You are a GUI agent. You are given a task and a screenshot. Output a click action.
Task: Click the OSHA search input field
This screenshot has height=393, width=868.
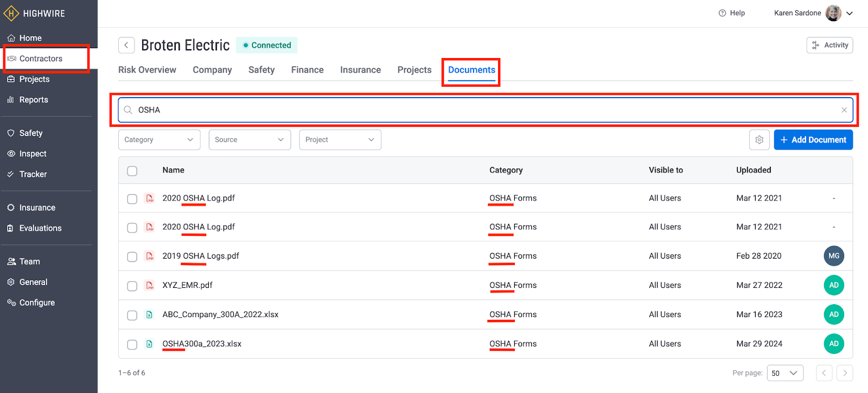tap(486, 110)
